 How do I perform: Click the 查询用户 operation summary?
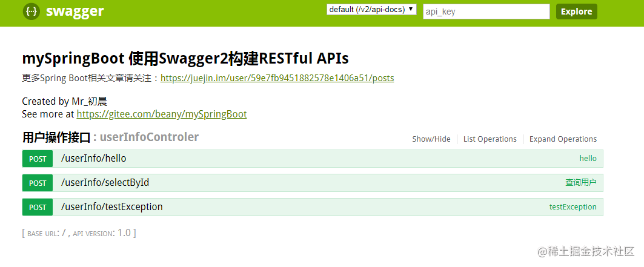point(581,182)
